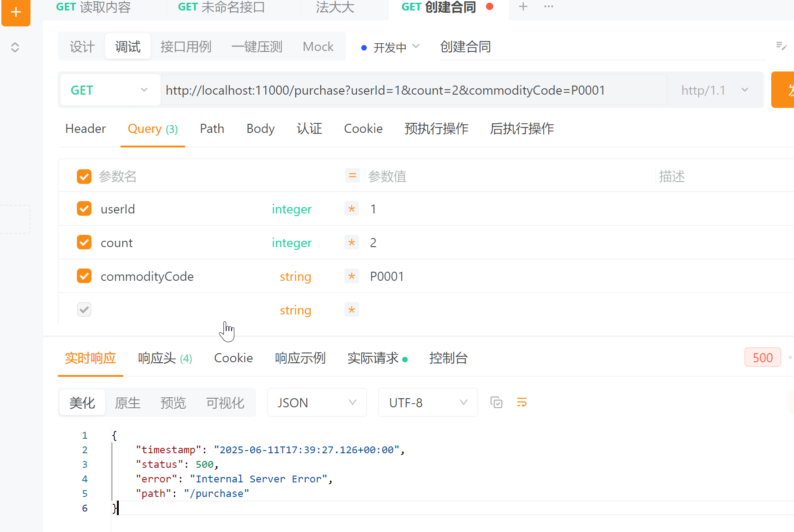The image size is (794, 532).
Task: Open the Path tab
Action: [212, 129]
